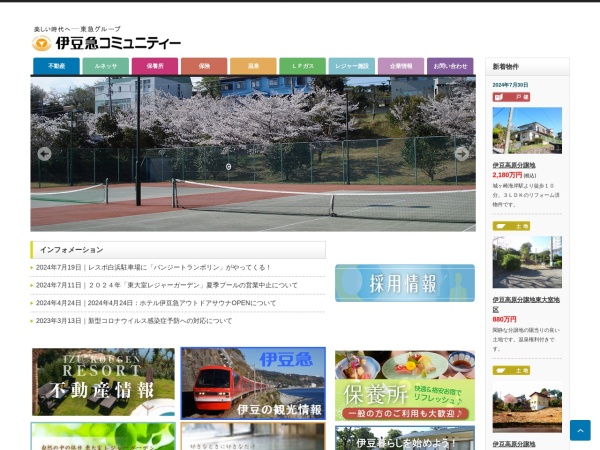Open the yellow house land photo thumbnail
The height and width of the screenshot is (450, 600).
click(527, 407)
